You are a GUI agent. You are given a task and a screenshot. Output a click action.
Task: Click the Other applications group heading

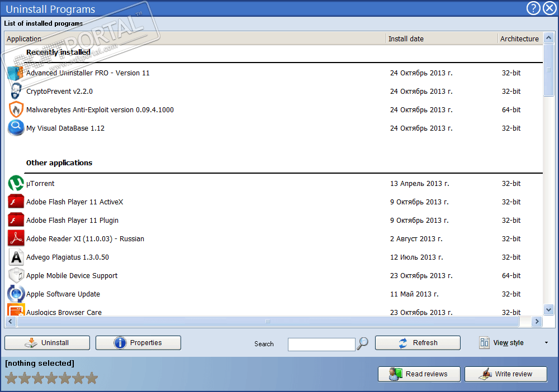[x=59, y=162]
